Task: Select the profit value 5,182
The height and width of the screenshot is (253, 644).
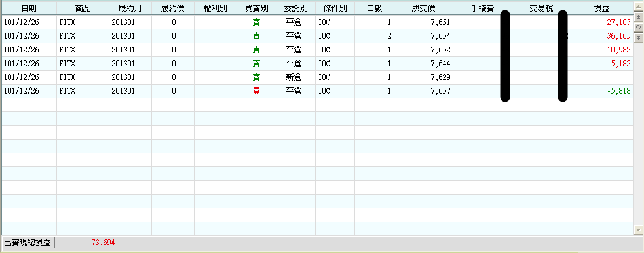Action: [x=620, y=64]
